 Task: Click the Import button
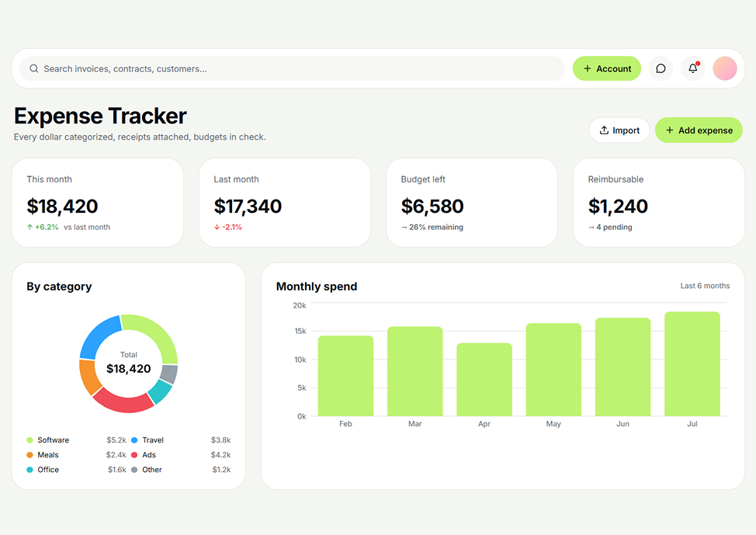click(x=619, y=130)
